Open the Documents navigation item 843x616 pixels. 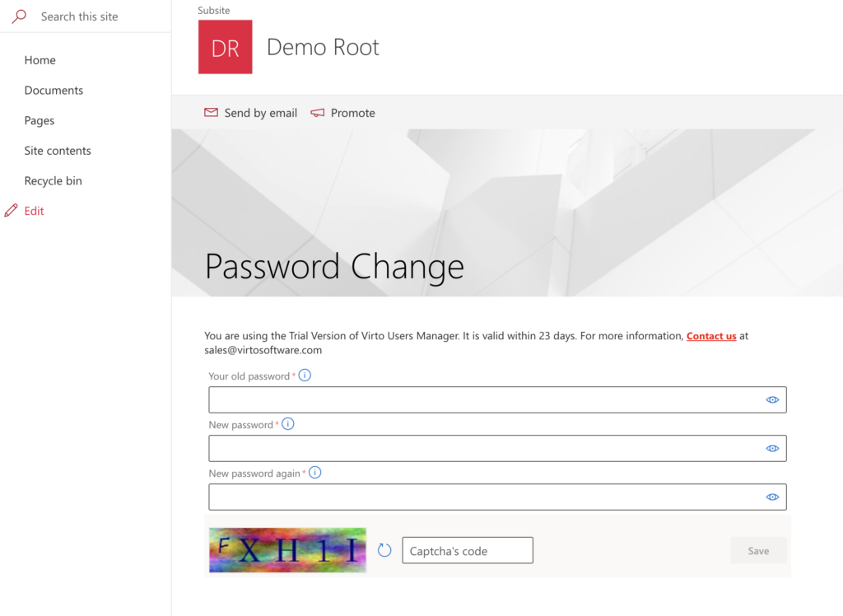[x=54, y=91]
